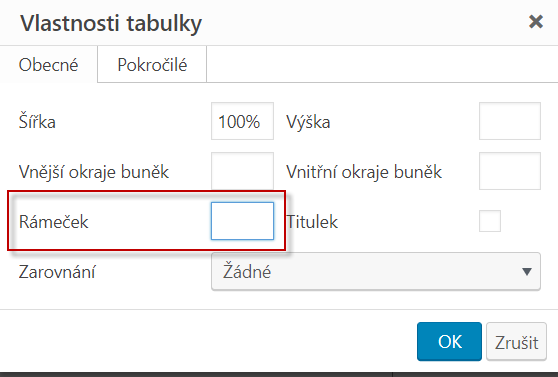
Task: Select the Vnější okraje buněk input field
Action: 242,171
